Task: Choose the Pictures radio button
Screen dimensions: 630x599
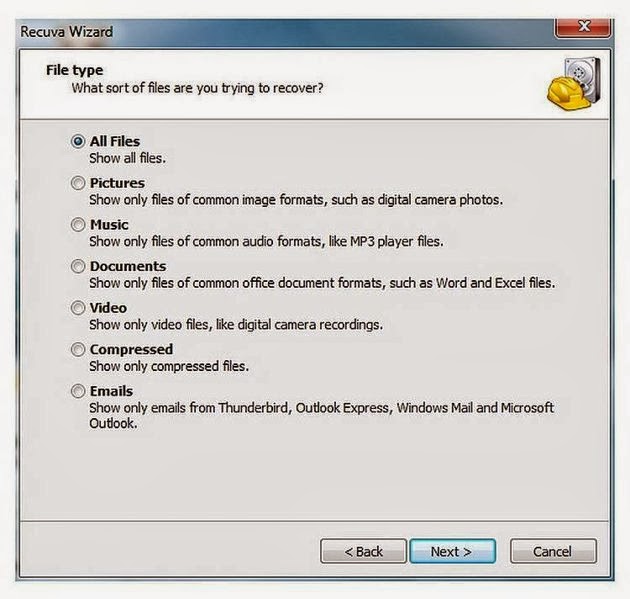Action: click(x=78, y=183)
